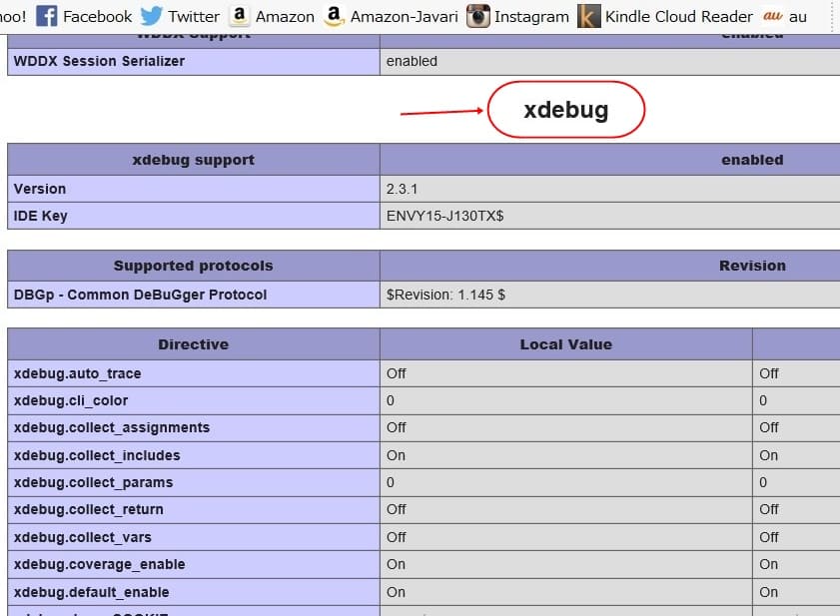Click the Facebook bookmark icon
Viewport: 840px width, 616px height.
tap(46, 16)
